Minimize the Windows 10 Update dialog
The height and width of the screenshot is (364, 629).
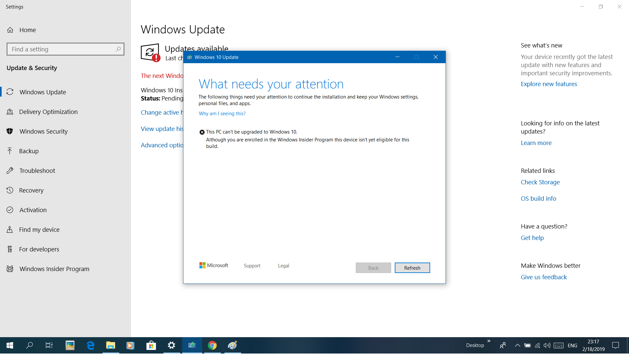(x=397, y=57)
